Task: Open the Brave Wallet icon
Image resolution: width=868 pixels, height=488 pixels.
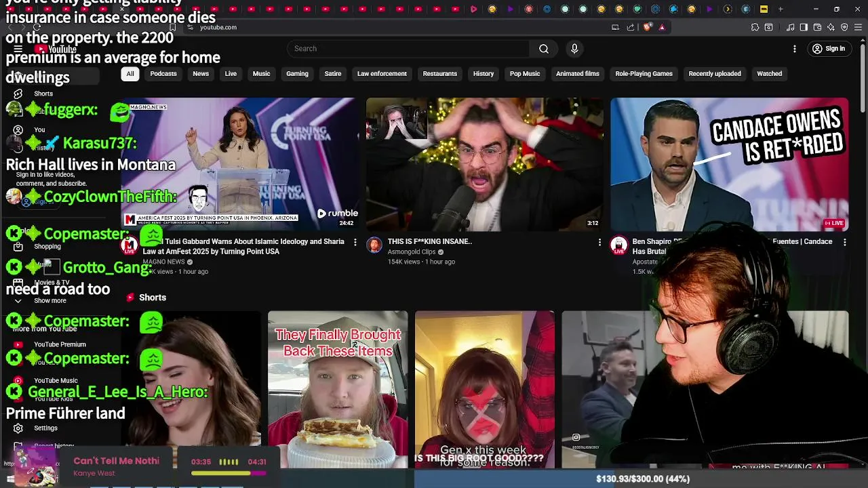Action: click(x=817, y=27)
